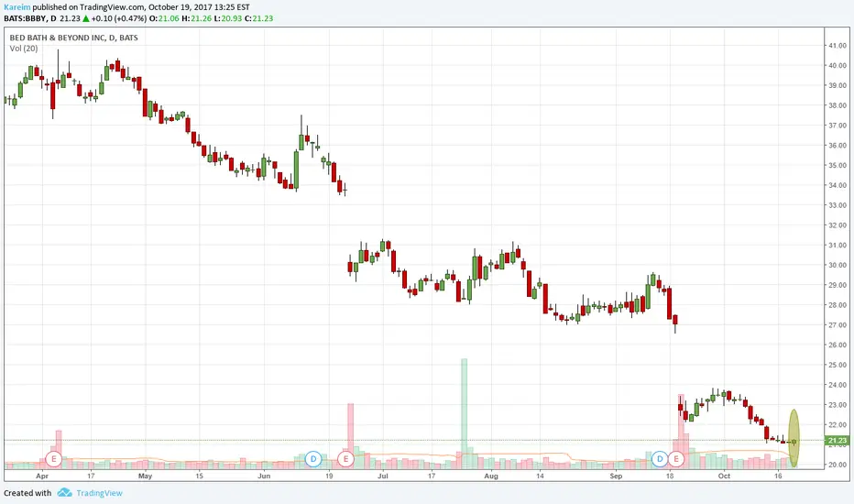Click the 34.00 price axis label
Image resolution: width=854 pixels, height=504 pixels.
838,185
